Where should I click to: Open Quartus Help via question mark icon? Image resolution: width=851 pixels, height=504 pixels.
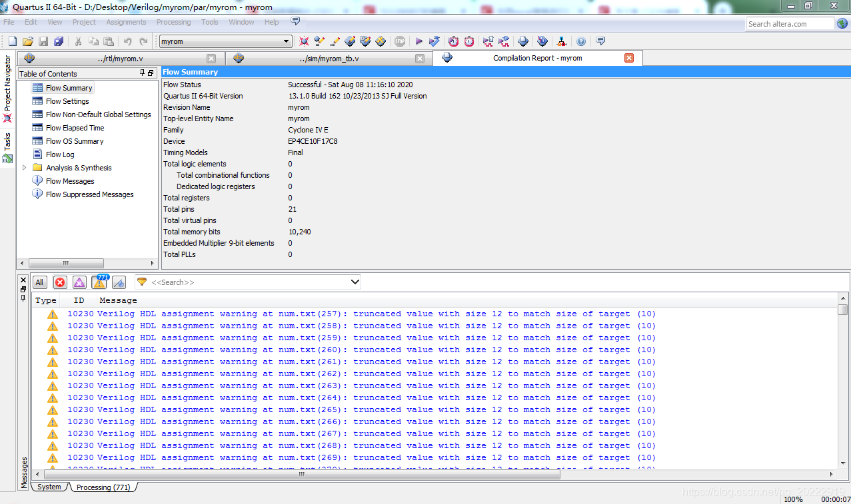pos(581,41)
